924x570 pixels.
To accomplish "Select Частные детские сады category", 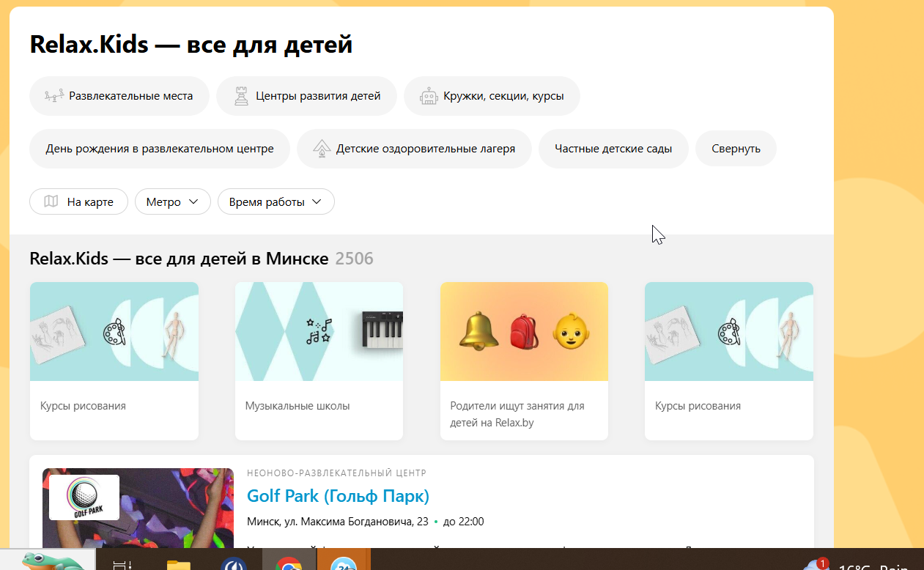I will pos(613,149).
